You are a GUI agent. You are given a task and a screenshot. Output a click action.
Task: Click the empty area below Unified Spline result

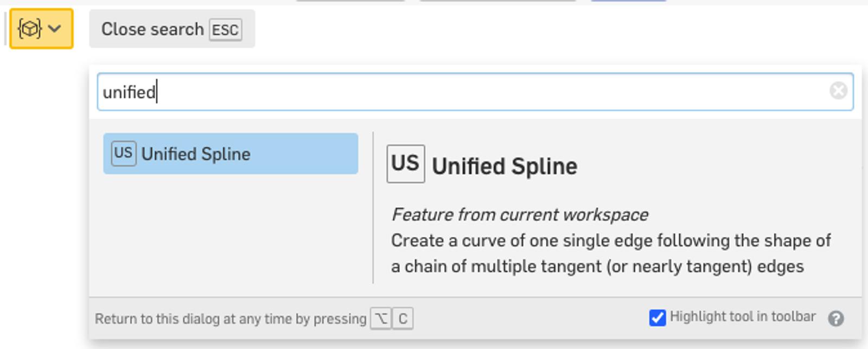(x=231, y=233)
